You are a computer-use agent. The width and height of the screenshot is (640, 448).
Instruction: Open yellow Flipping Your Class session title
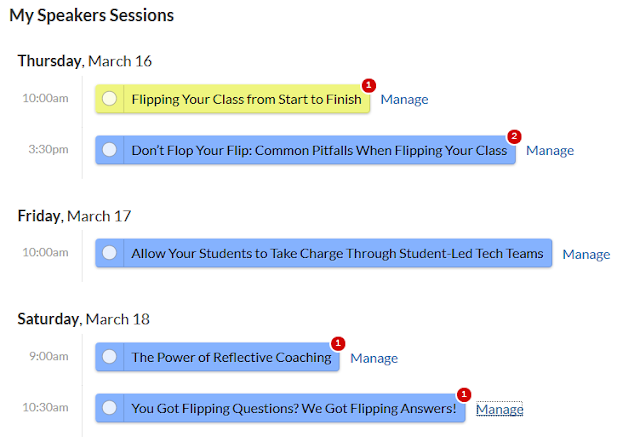245,99
